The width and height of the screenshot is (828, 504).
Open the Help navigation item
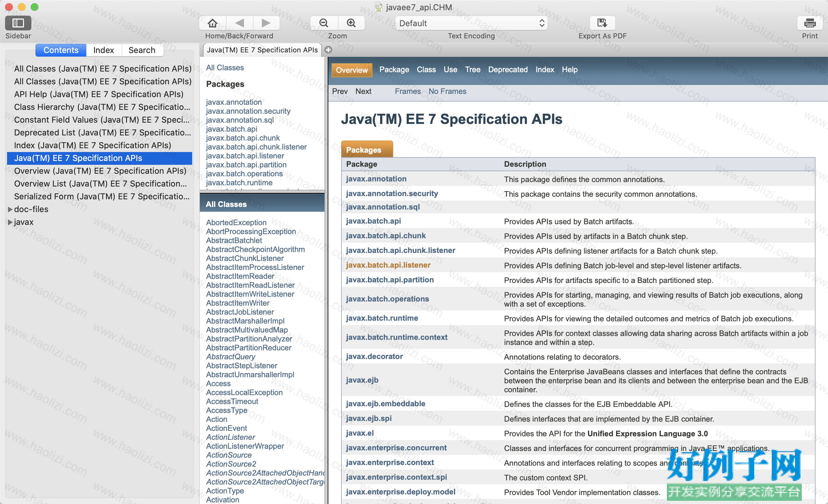tap(570, 70)
